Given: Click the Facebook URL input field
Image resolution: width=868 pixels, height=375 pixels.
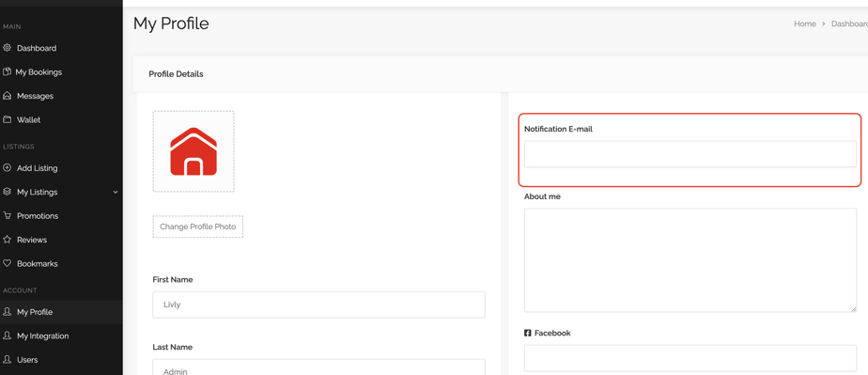Looking at the screenshot, I should pyautogui.click(x=690, y=358).
